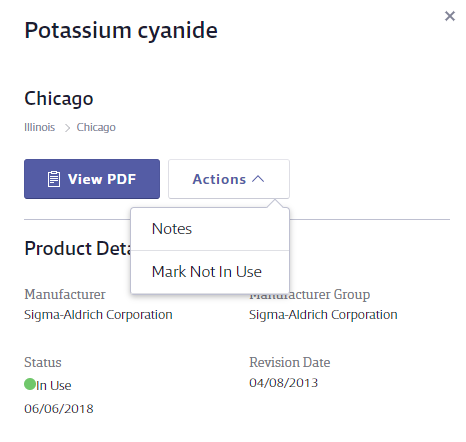Screen dimensions: 466x442
Task: Click the Chicago location heading
Action: pyautogui.click(x=59, y=99)
